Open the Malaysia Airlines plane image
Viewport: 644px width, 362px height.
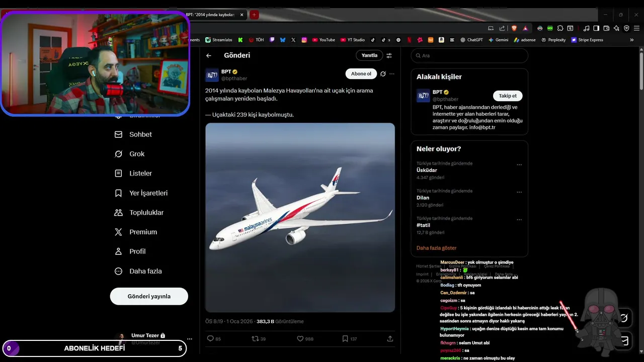coord(300,218)
